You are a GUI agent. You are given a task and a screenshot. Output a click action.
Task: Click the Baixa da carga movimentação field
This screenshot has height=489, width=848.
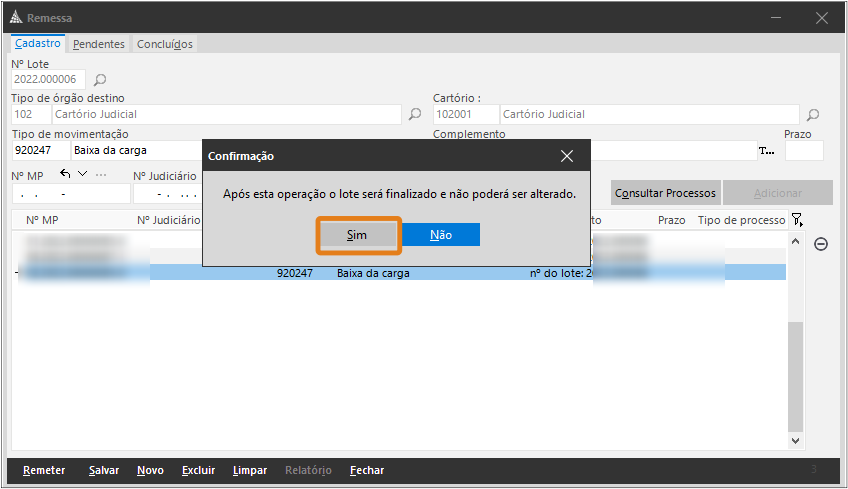point(137,150)
